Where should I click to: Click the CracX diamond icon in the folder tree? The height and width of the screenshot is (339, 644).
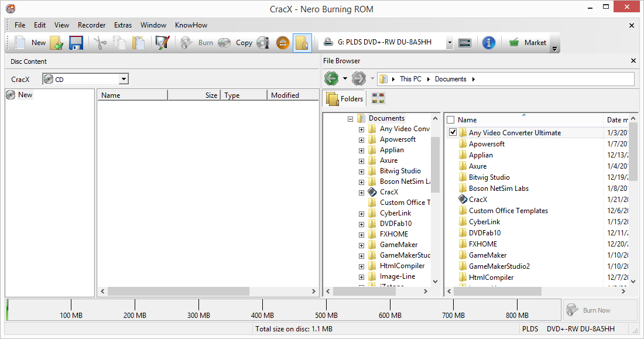[372, 192]
